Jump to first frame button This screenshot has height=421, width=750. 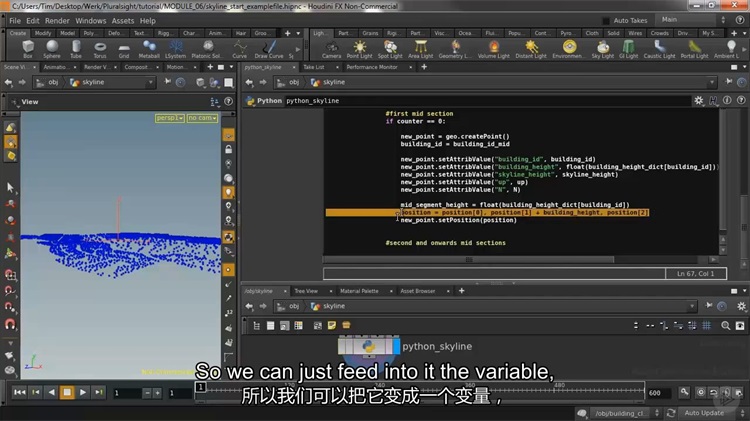coord(20,392)
